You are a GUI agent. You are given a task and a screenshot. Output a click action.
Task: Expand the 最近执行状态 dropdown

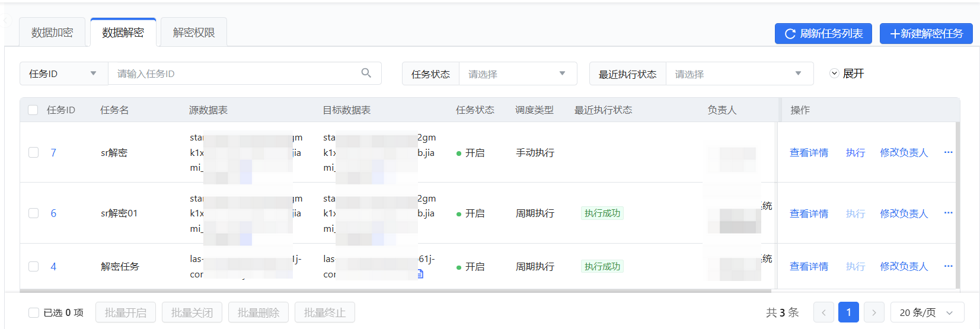[x=739, y=74]
